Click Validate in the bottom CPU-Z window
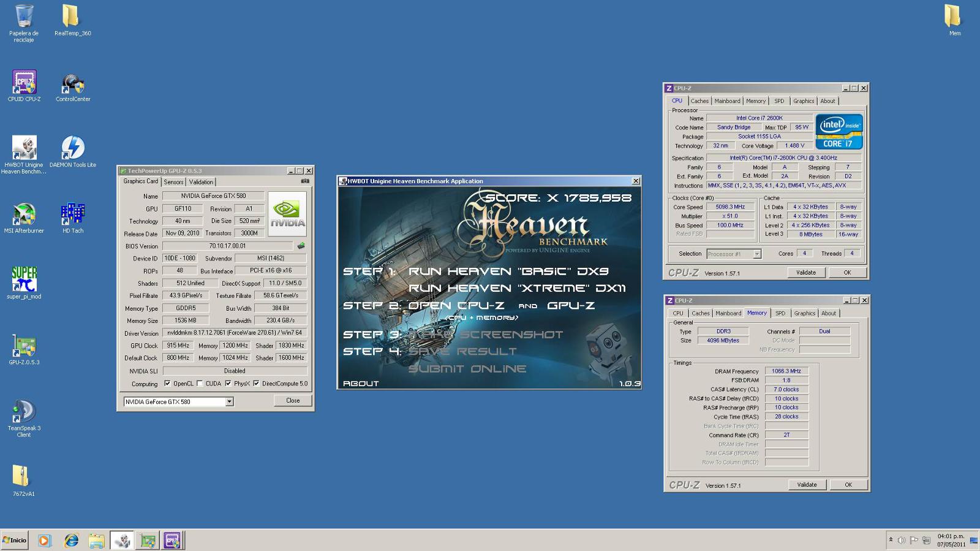Viewport: 980px width, 551px height. coord(807,485)
